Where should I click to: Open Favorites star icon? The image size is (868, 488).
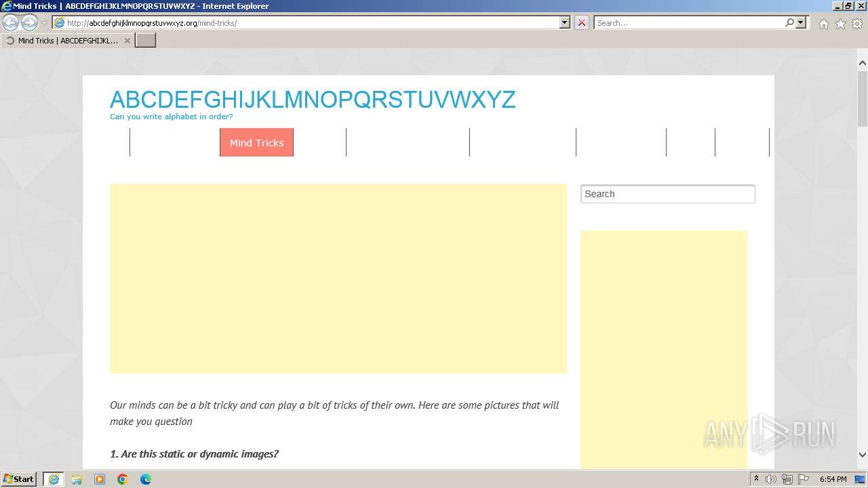pos(840,24)
